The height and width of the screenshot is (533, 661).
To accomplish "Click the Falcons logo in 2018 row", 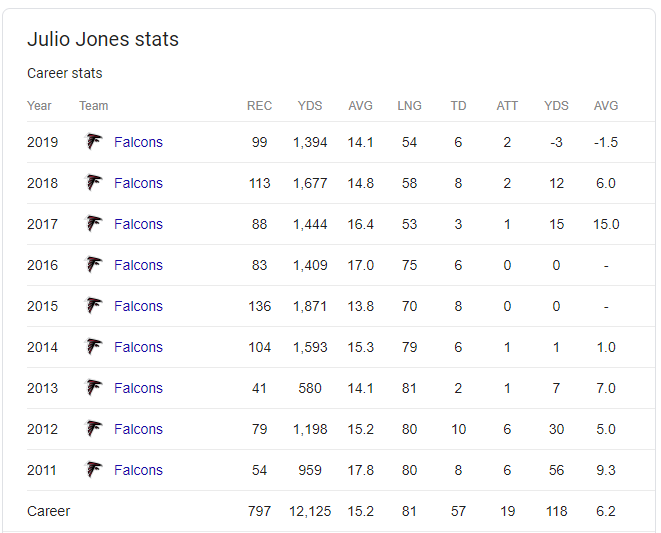I will [x=94, y=183].
